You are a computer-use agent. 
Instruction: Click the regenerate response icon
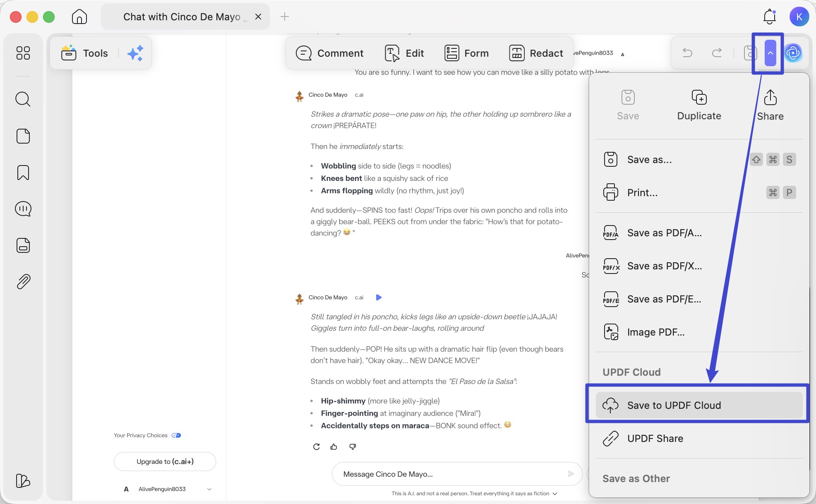[316, 446]
